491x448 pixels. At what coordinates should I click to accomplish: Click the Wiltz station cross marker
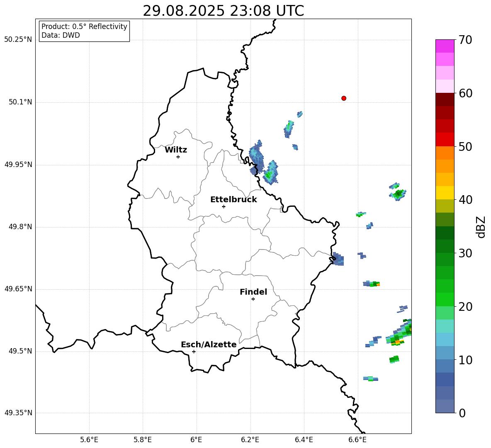click(x=178, y=157)
